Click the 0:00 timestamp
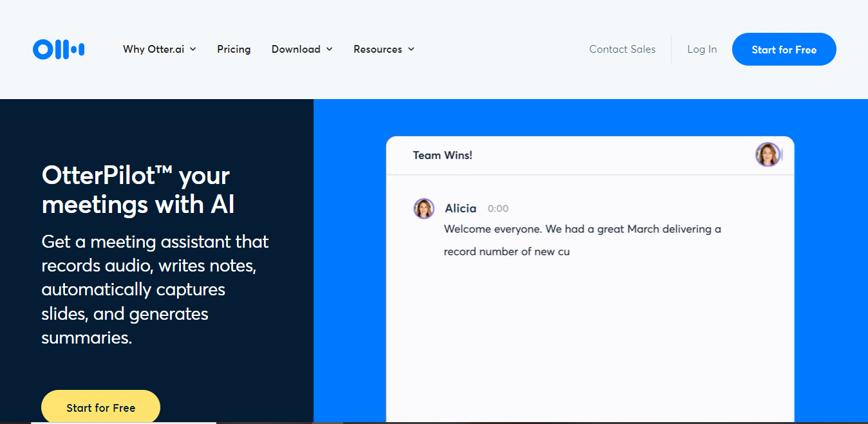This screenshot has width=868, height=424. [498, 208]
